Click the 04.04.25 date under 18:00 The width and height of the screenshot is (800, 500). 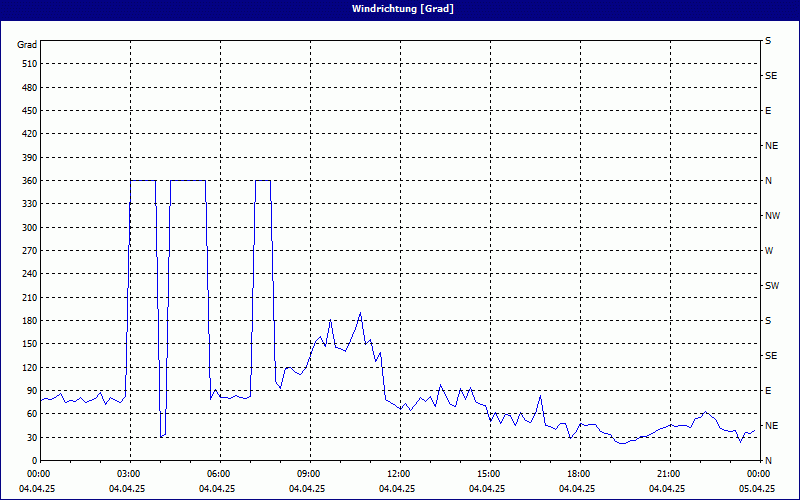click(x=577, y=488)
